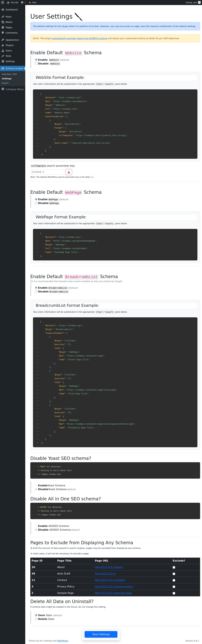Click the Dashboard gauge icon

coord(3,10)
